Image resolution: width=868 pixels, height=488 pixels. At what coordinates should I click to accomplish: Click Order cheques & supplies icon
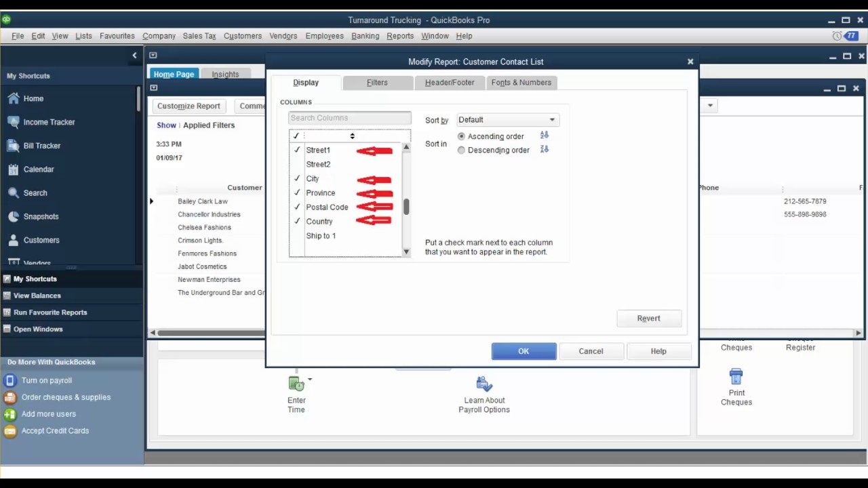[10, 397]
